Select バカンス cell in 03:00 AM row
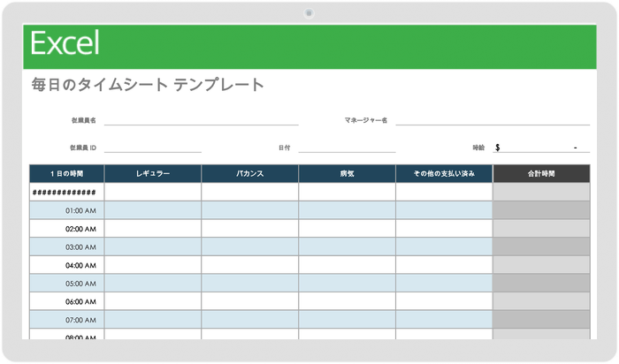The image size is (619, 364). [x=250, y=246]
